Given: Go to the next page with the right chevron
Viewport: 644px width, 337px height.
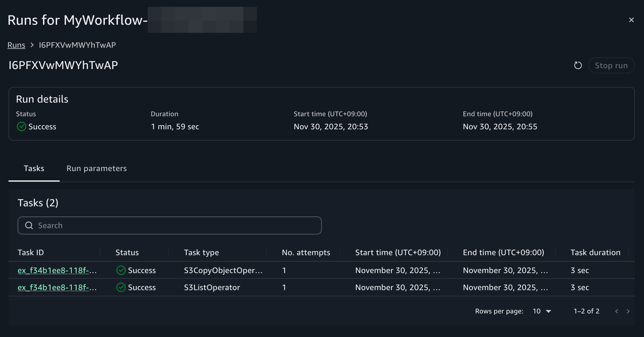Looking at the screenshot, I should [x=628, y=311].
